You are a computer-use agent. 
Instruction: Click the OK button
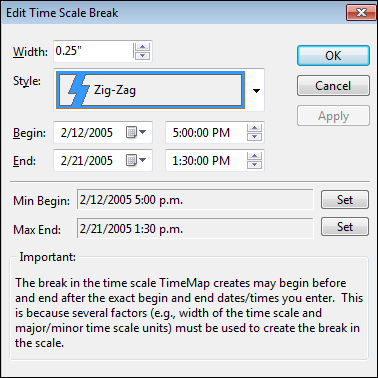pos(333,56)
